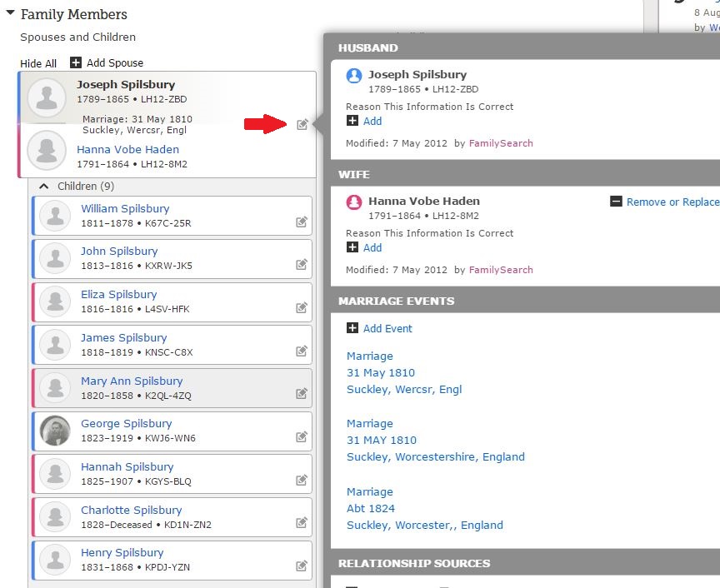The height and width of the screenshot is (588, 720).
Task: Click Add Event plus icon
Action: point(352,328)
